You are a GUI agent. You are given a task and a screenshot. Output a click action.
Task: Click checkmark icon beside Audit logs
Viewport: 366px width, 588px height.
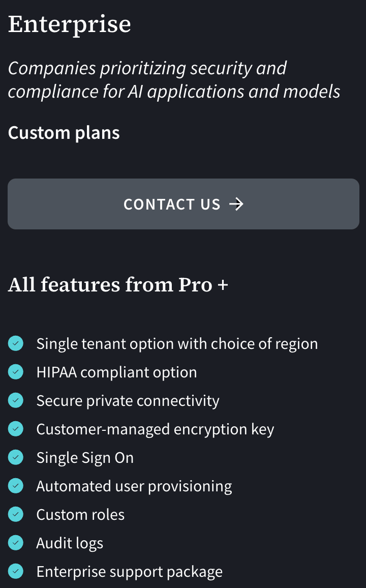pos(16,543)
